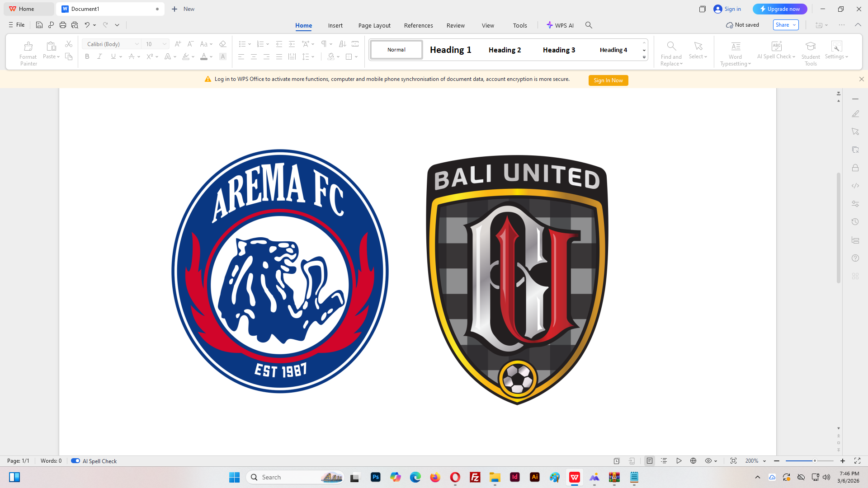868x488 pixels.
Task: Click Sign In Now button
Action: [x=608, y=80]
